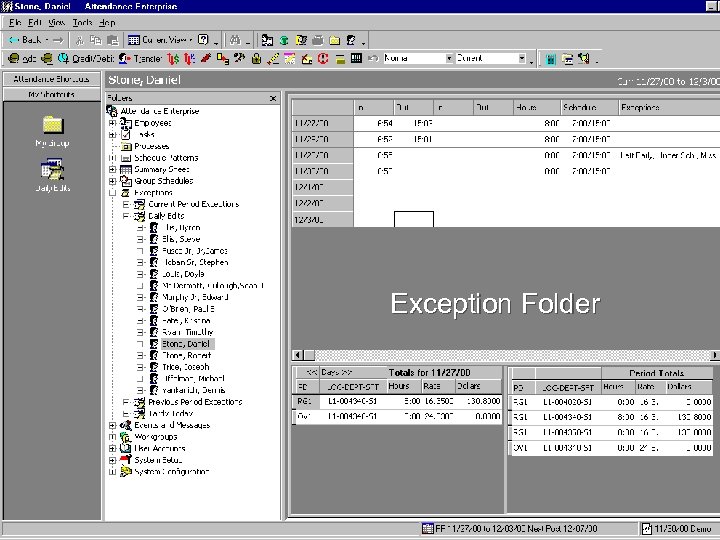Open the Current View grid button
Image resolution: width=720 pixels, height=540 pixels.
pyautogui.click(x=159, y=40)
